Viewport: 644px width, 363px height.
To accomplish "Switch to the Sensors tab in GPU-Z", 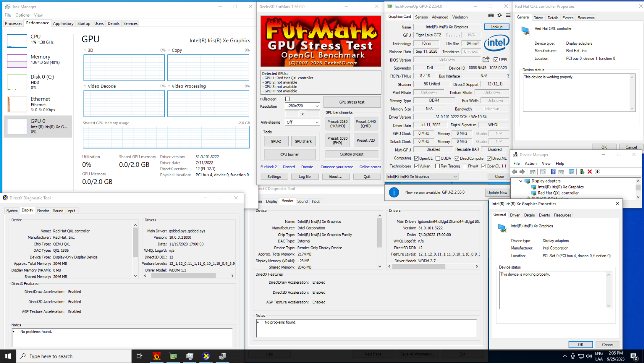I will (421, 17).
